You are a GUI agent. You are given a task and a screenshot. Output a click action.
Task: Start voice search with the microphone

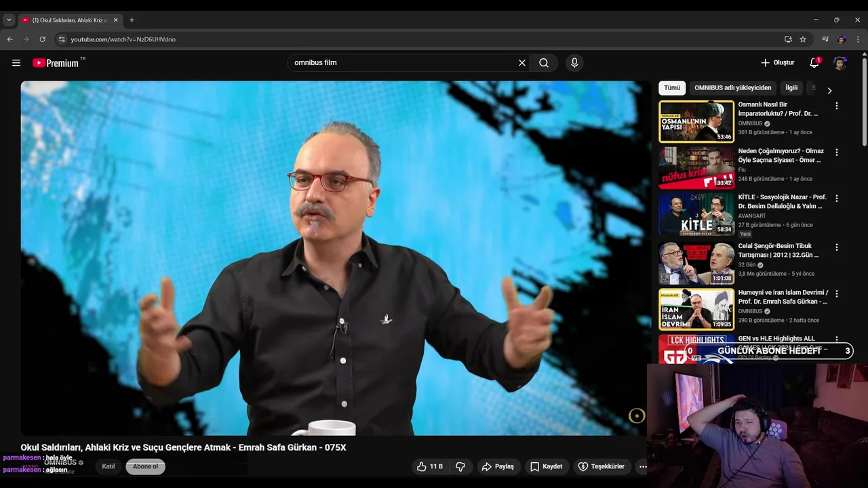pyautogui.click(x=574, y=63)
